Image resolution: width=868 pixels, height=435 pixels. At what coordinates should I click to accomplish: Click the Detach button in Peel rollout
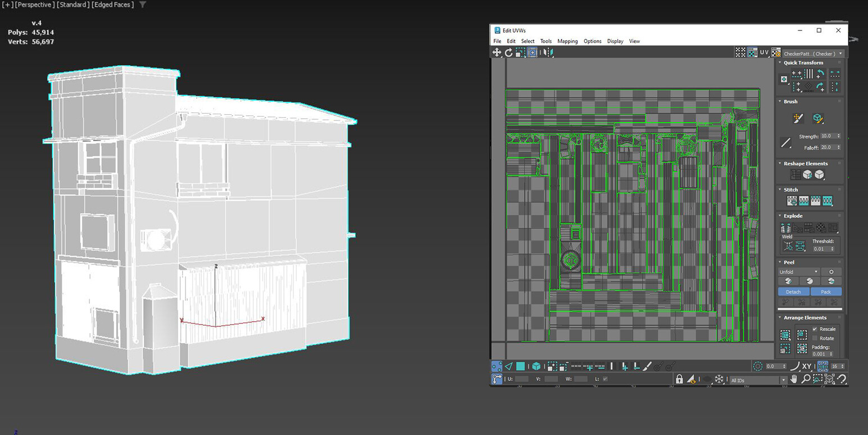793,292
